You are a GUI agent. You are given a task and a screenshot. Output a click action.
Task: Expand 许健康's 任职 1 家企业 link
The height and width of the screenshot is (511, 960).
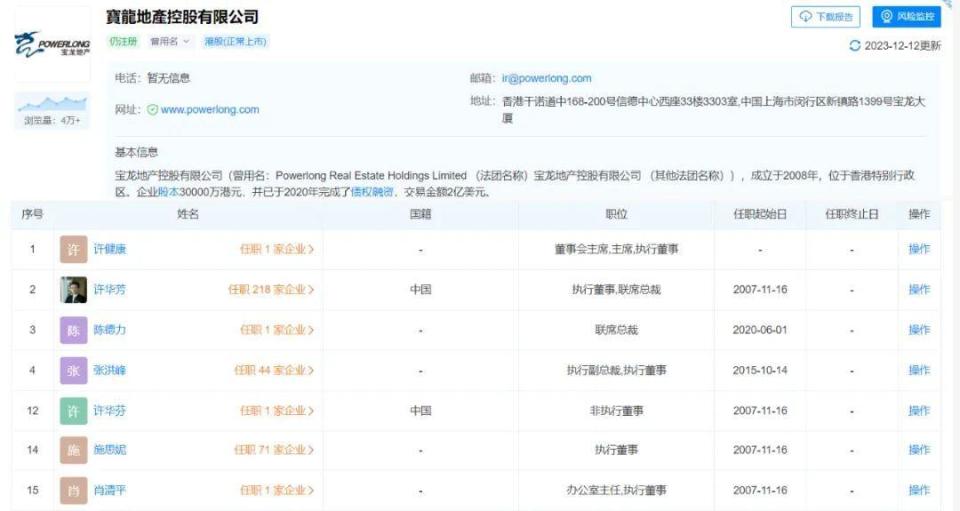click(x=277, y=249)
